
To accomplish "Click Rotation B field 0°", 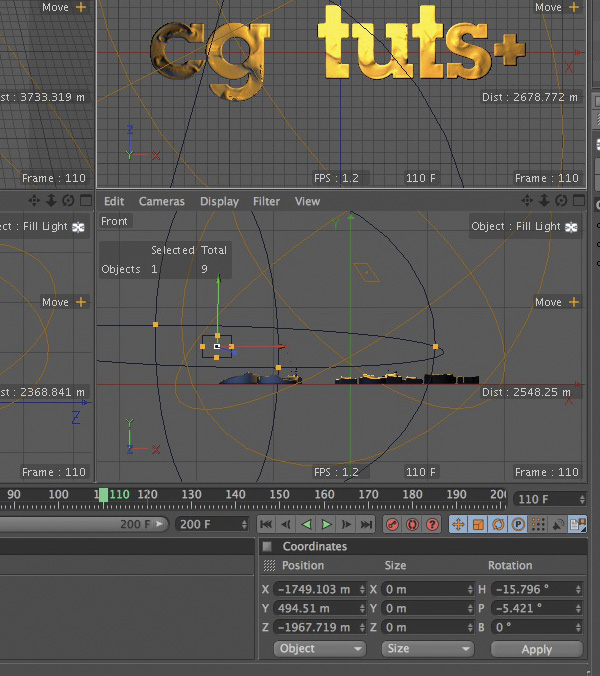I will click(537, 627).
